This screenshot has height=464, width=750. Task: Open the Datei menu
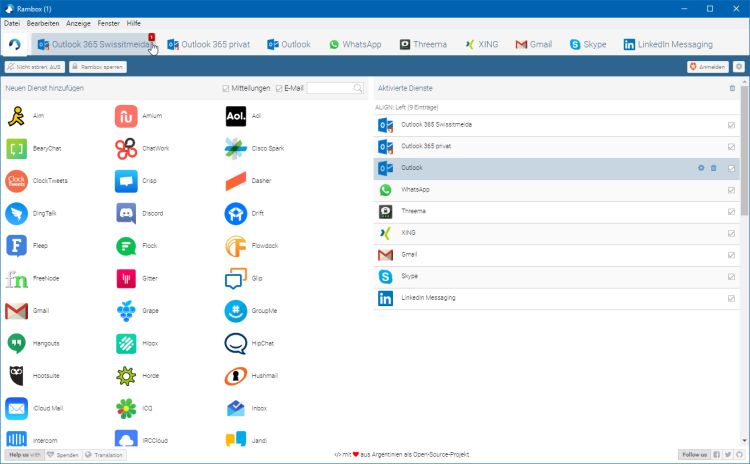coord(12,23)
